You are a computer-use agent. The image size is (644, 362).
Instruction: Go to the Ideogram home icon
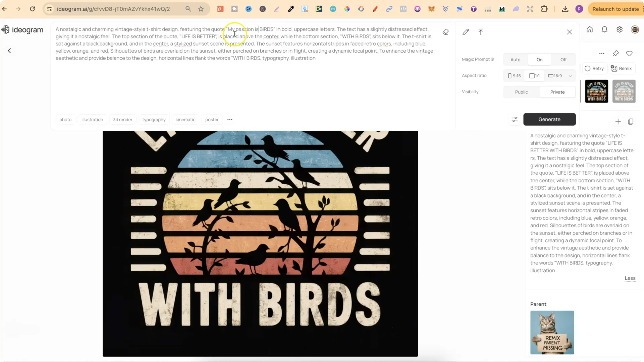coord(590,29)
